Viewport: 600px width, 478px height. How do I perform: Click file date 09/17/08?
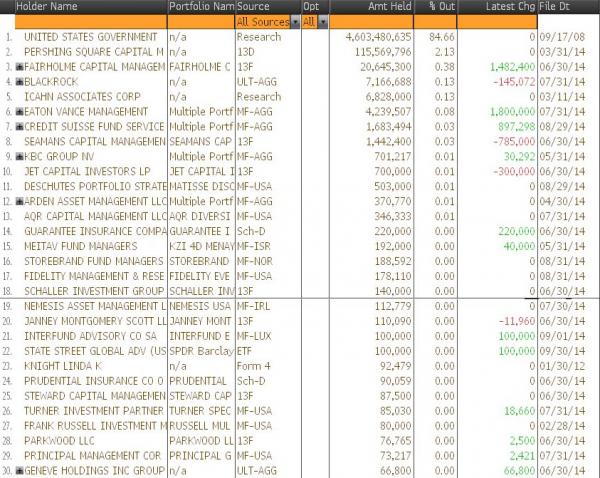pos(562,37)
